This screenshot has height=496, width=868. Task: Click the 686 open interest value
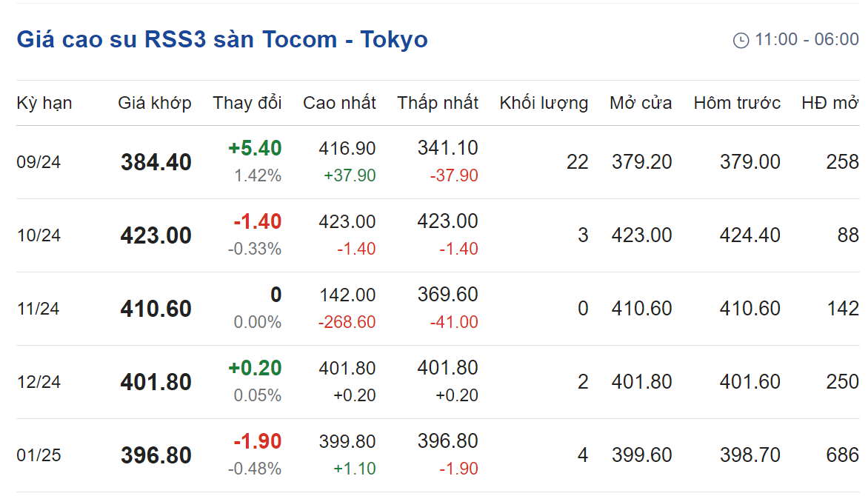(843, 455)
